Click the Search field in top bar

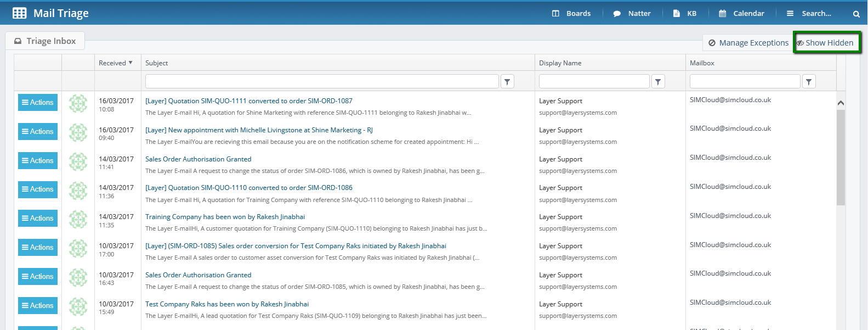pyautogui.click(x=816, y=13)
